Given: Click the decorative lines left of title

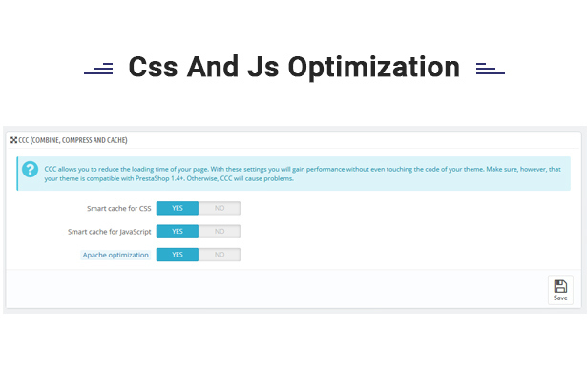Looking at the screenshot, I should 98,69.
